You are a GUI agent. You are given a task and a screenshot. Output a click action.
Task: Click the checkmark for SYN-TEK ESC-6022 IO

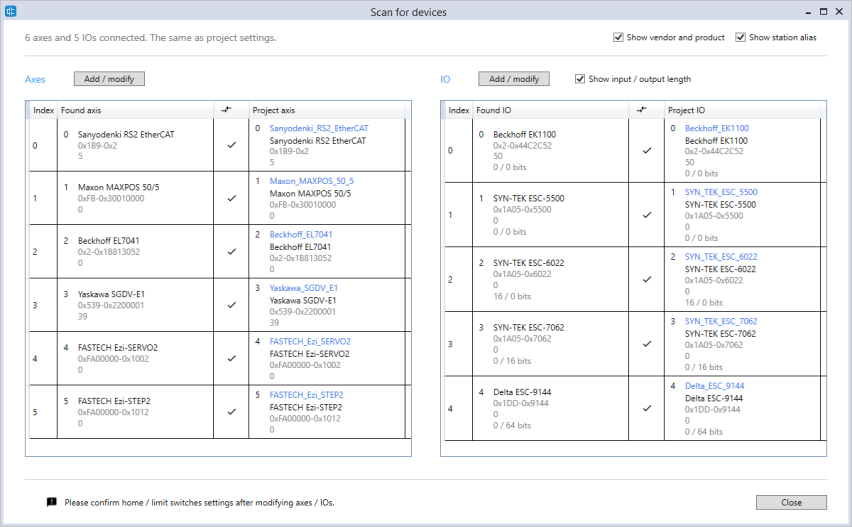647,279
